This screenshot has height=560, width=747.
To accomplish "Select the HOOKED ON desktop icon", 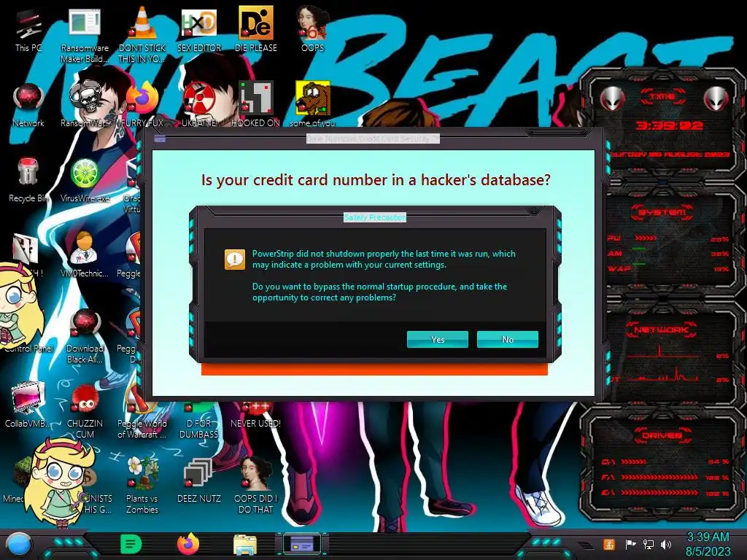I will (x=256, y=105).
